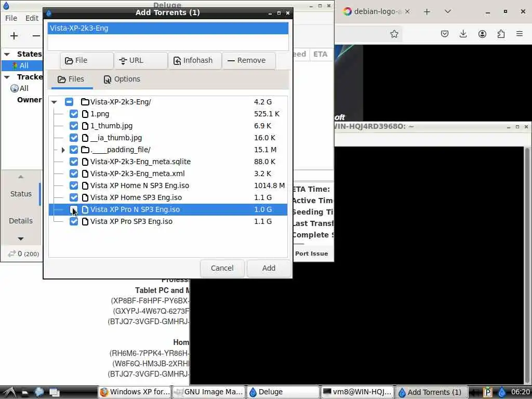Click the URL button in Add Torrents
Image resolution: width=532 pixels, height=399 pixels.
[x=141, y=61]
